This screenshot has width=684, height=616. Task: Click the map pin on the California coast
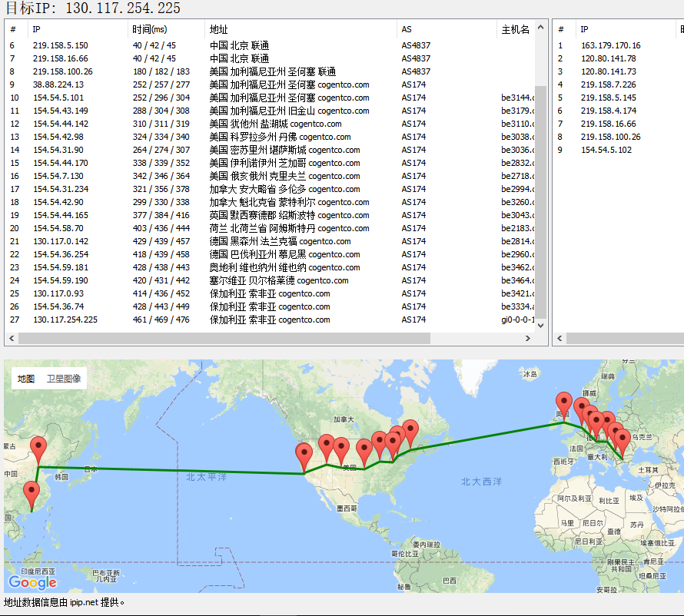(304, 455)
